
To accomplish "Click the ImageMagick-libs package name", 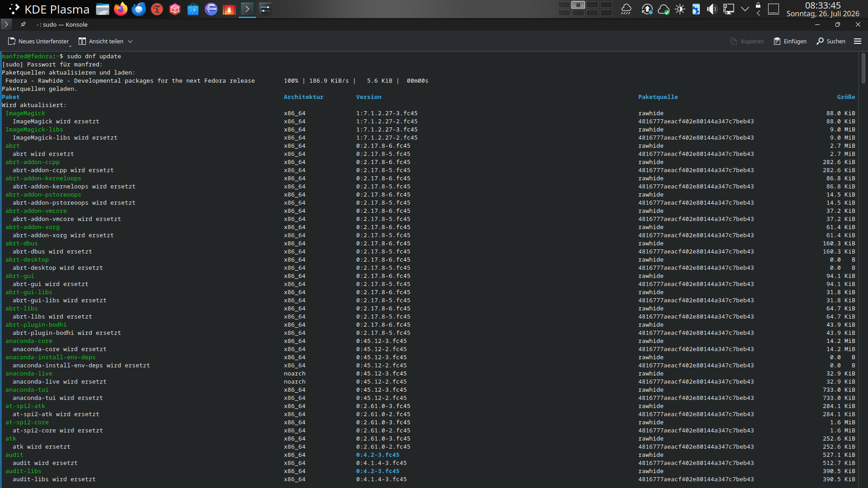I will tap(34, 130).
